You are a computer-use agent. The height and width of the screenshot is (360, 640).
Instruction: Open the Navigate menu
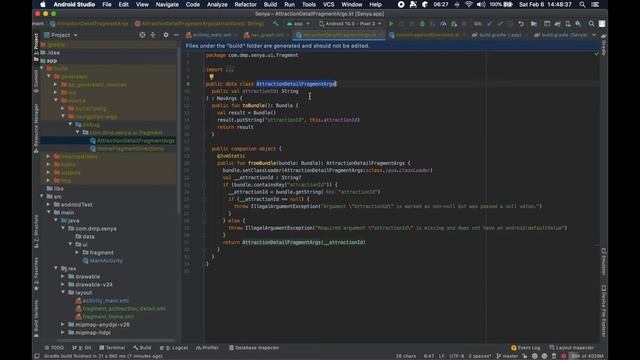(167, 4)
